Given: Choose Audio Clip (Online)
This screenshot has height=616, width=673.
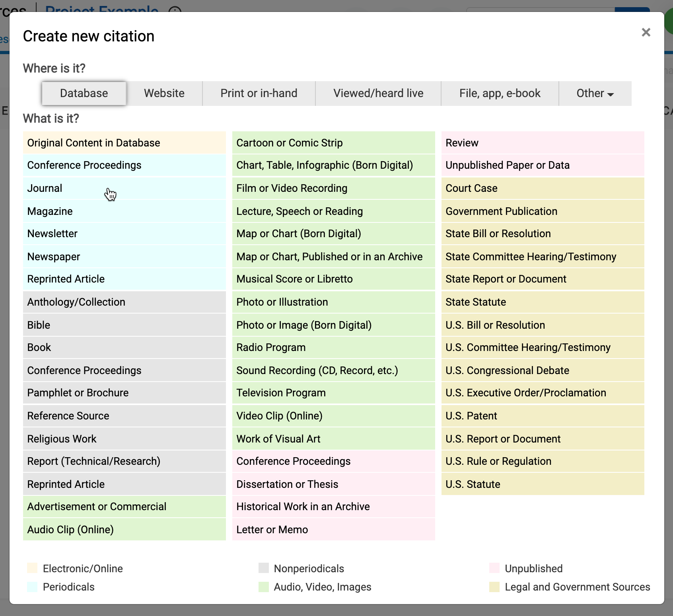Looking at the screenshot, I should click(124, 530).
